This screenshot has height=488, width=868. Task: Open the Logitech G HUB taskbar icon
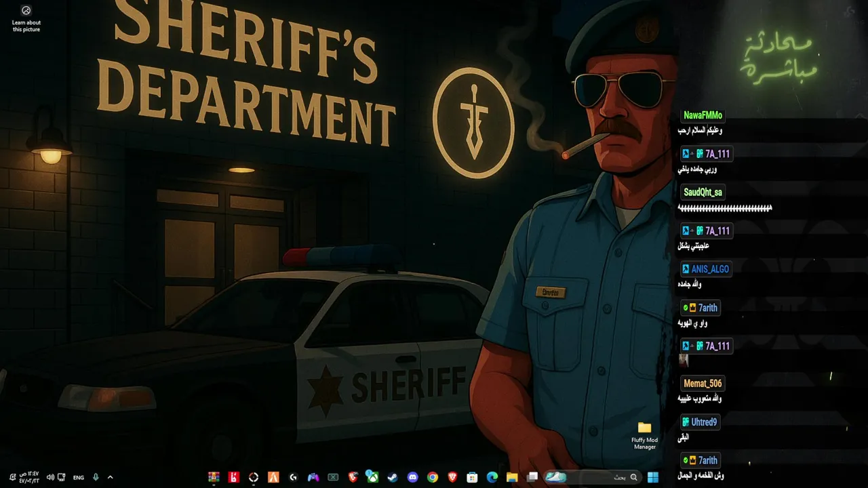(x=293, y=477)
